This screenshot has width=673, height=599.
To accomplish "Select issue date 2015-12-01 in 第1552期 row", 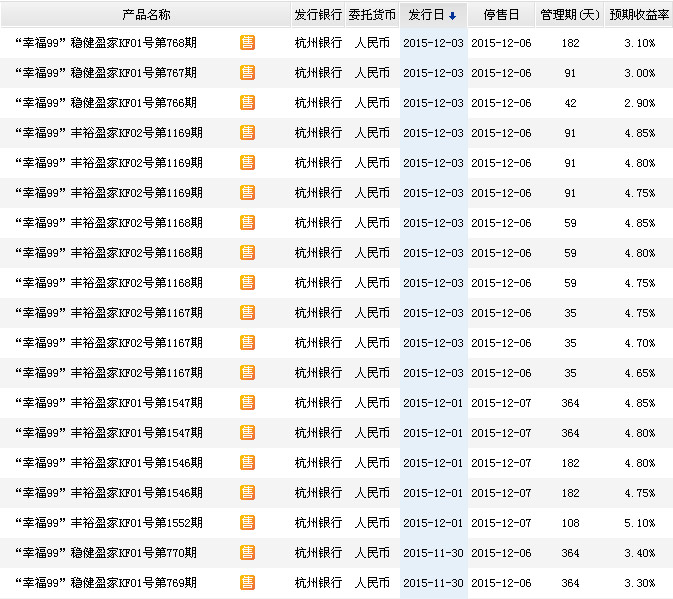I will click(x=433, y=523).
